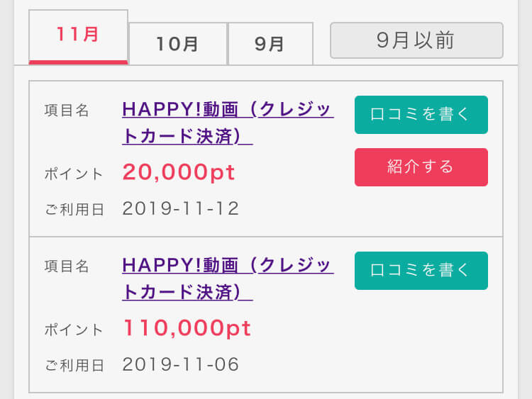Screen dimensions: 532x399
Task: Click the ご利用日 label beside 2019-11-12
Action: point(74,209)
